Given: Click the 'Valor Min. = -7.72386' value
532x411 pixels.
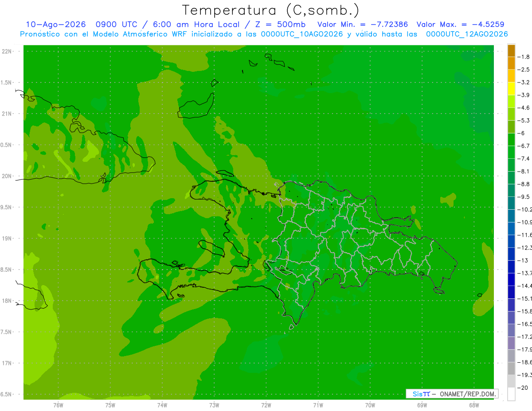Looking at the screenshot, I should [x=363, y=25].
